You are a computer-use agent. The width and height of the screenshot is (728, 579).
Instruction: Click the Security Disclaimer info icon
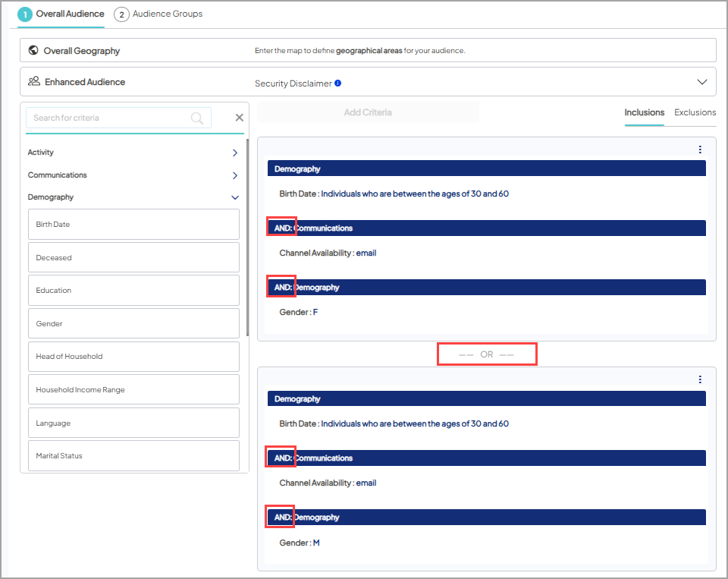click(338, 83)
